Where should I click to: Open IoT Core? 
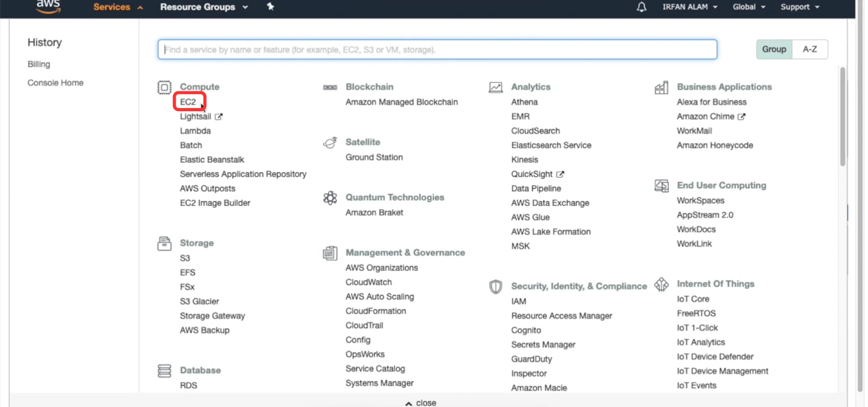click(x=693, y=299)
